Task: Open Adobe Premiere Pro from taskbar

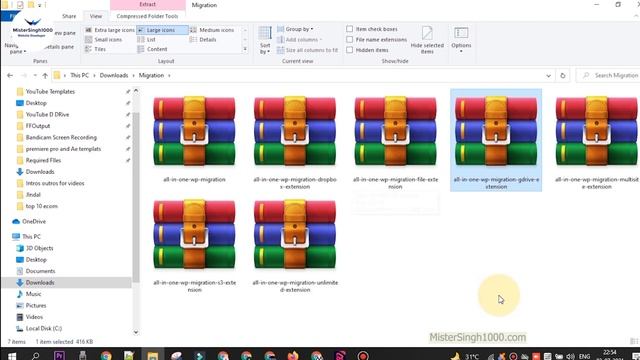Action: 59,356
